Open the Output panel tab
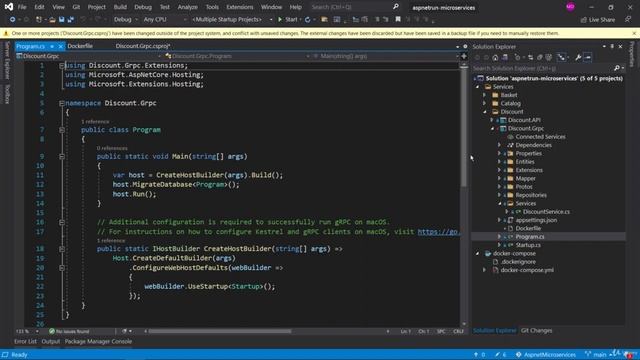The width and height of the screenshot is (640, 360). click(x=51, y=341)
